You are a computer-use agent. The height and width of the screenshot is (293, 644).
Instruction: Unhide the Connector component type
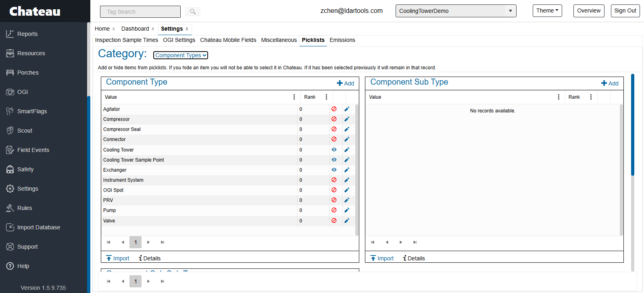click(x=334, y=139)
